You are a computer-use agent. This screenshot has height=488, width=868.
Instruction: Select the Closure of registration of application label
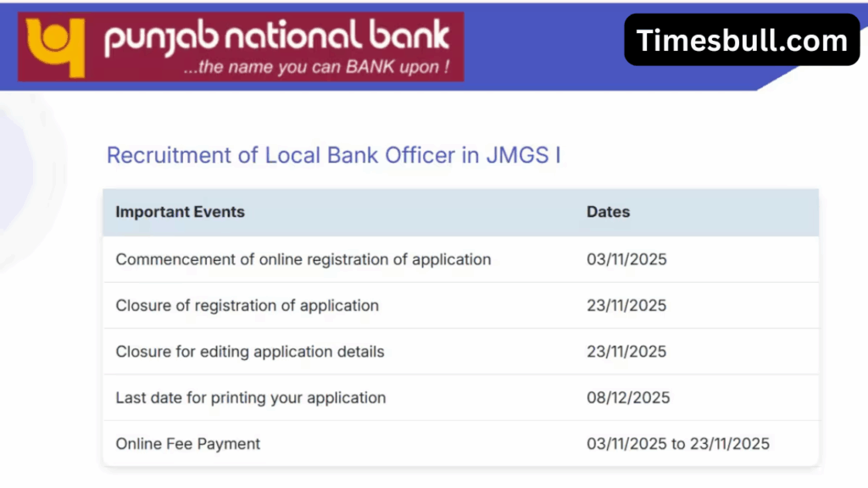point(247,305)
